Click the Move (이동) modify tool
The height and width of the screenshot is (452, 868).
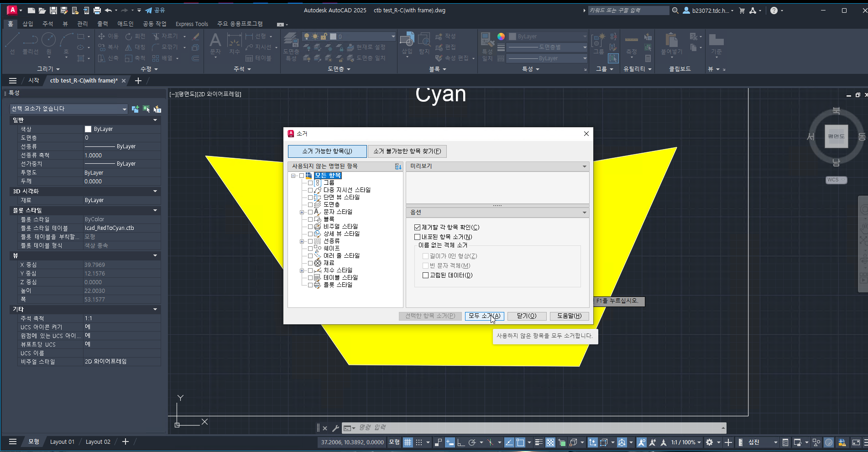click(109, 36)
